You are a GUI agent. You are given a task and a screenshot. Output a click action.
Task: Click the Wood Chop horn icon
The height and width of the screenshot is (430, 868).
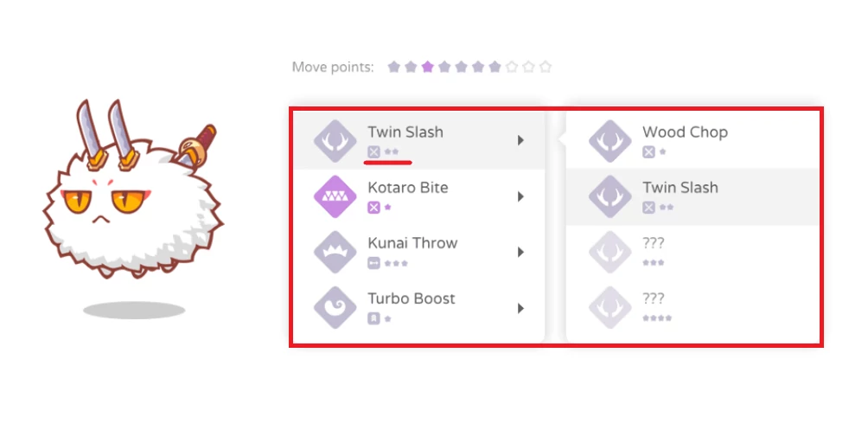(610, 142)
